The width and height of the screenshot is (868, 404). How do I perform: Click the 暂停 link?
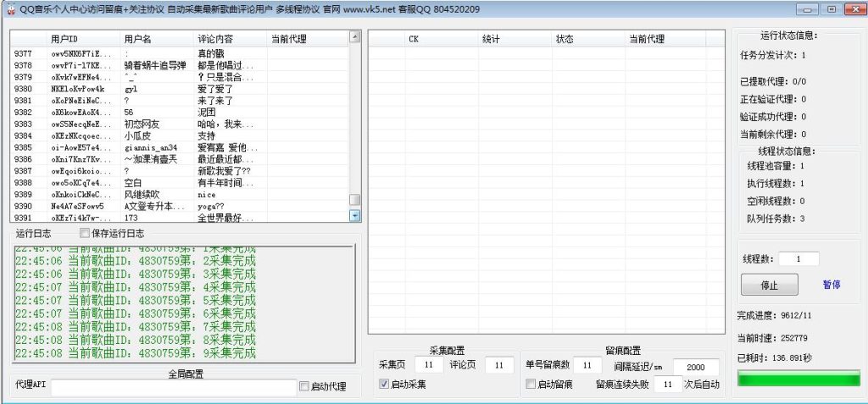tap(832, 285)
